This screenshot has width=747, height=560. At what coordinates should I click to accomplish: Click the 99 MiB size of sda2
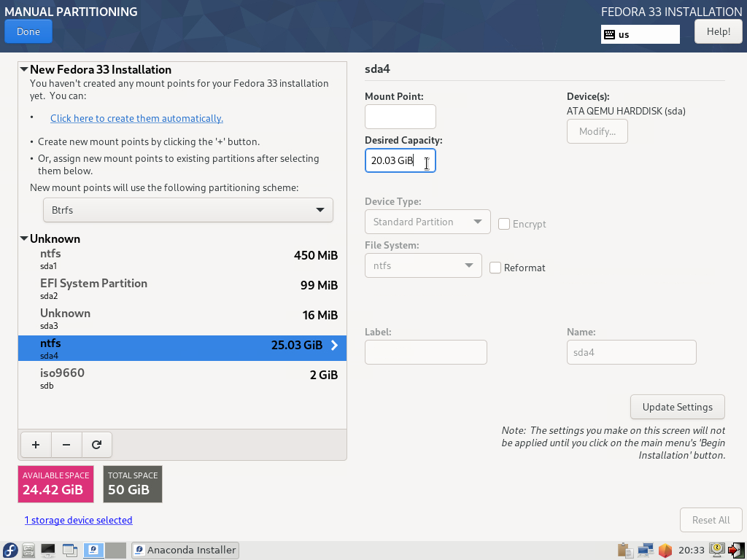(x=320, y=286)
